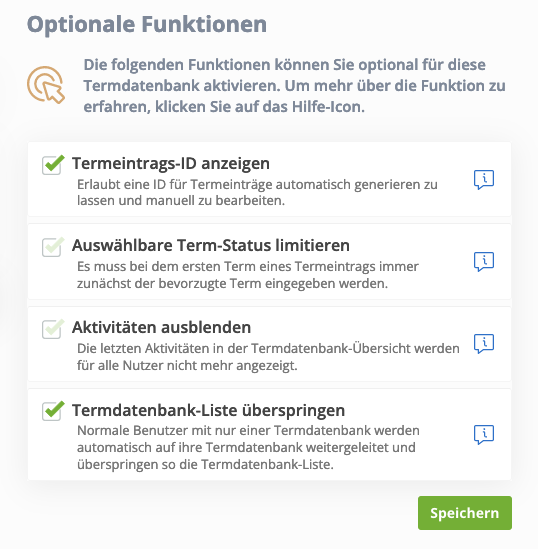Viewport: 538px width, 549px height.
Task: Tick the Aktivitäten ausblenden checkbox
Action: pos(53,329)
